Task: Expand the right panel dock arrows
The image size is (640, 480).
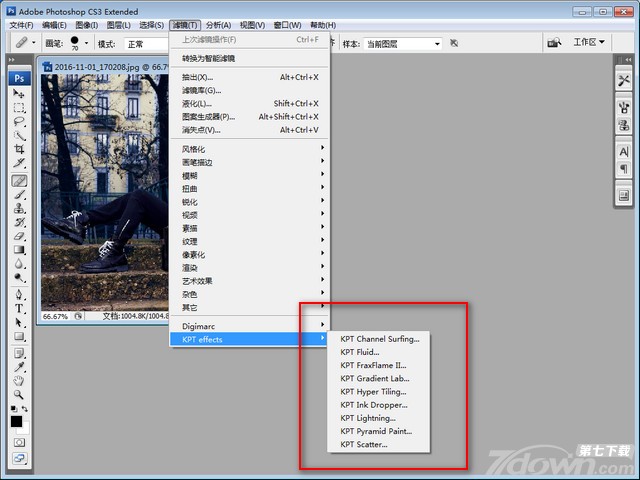Action: tap(628, 60)
